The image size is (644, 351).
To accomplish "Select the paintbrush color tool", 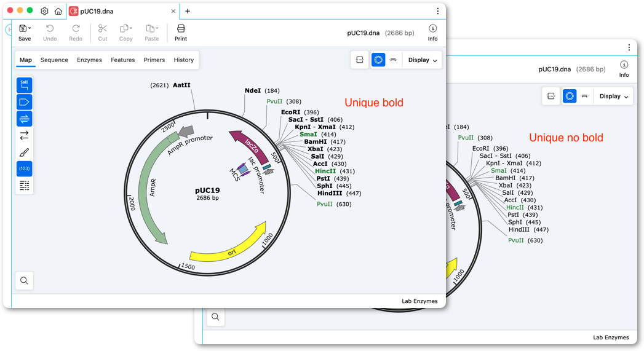I will click(x=24, y=152).
